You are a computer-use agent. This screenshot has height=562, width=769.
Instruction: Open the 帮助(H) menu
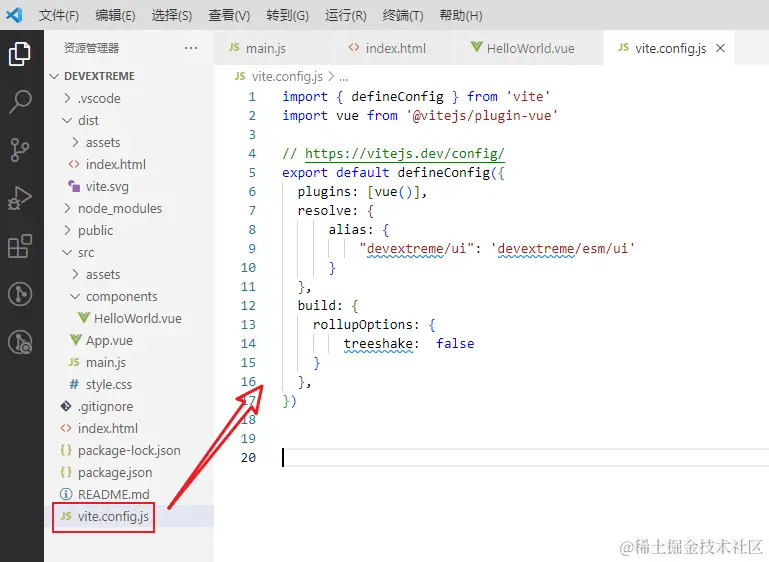pos(461,16)
